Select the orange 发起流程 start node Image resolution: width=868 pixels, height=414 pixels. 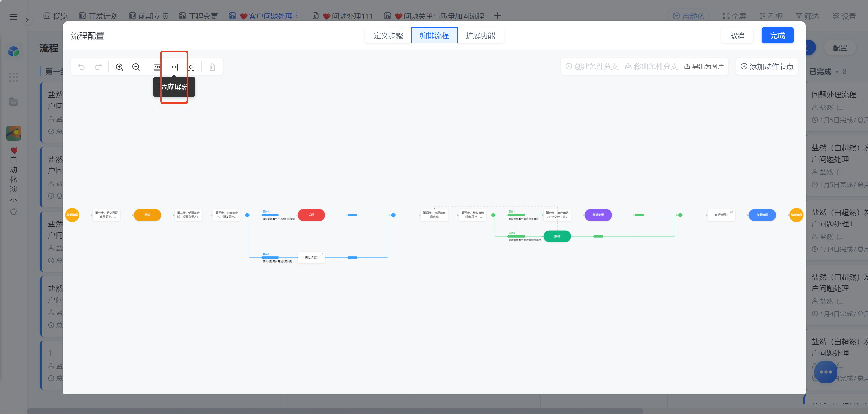click(x=72, y=215)
